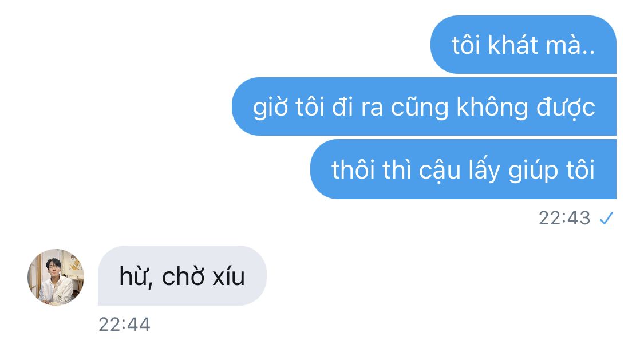Click the word 'giờ' starting the second message
Viewport: 644px width, 348px height.
[x=271, y=108]
